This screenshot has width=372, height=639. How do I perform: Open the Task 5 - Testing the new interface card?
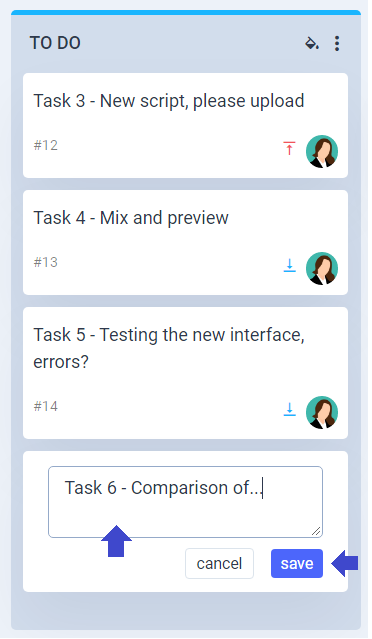185,373
